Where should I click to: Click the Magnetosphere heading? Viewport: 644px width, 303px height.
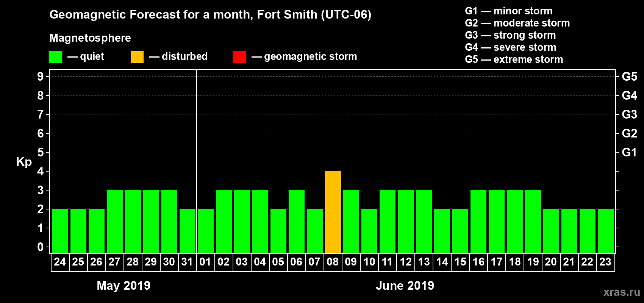coord(90,38)
